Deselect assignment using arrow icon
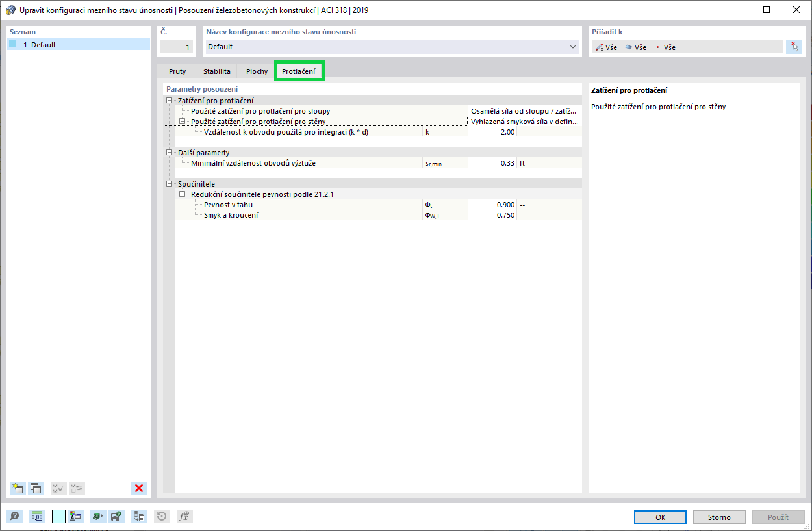The width and height of the screenshot is (812, 531). (794, 47)
